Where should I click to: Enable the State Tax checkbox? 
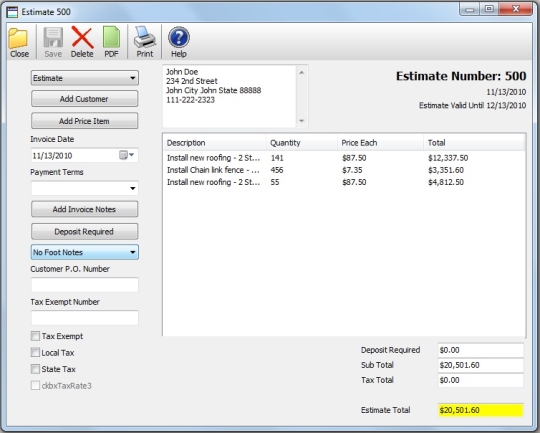click(x=35, y=369)
